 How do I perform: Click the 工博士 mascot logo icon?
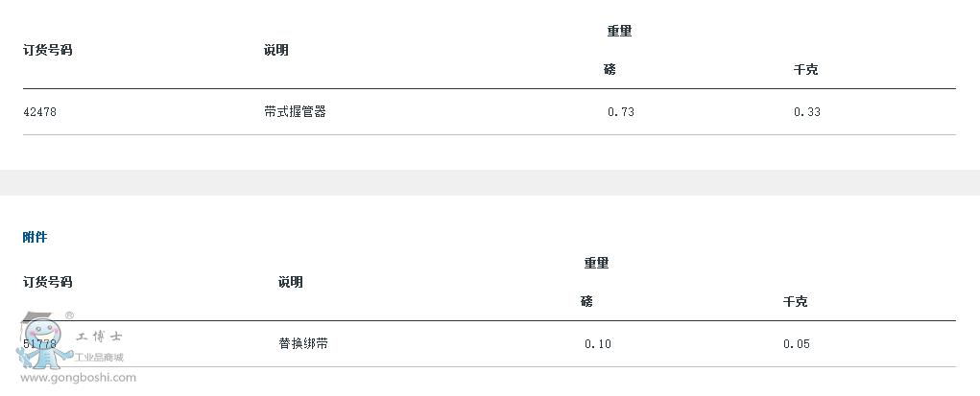43,341
